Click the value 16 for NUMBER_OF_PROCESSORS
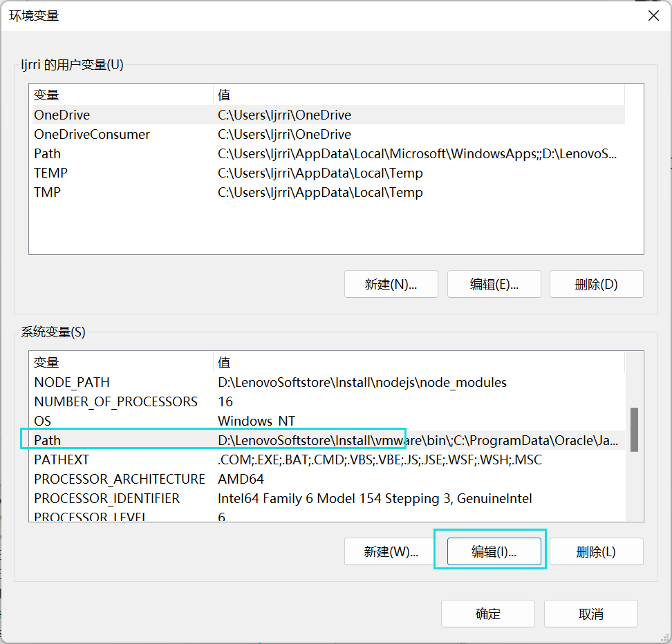This screenshot has height=644, width=672. 225,401
